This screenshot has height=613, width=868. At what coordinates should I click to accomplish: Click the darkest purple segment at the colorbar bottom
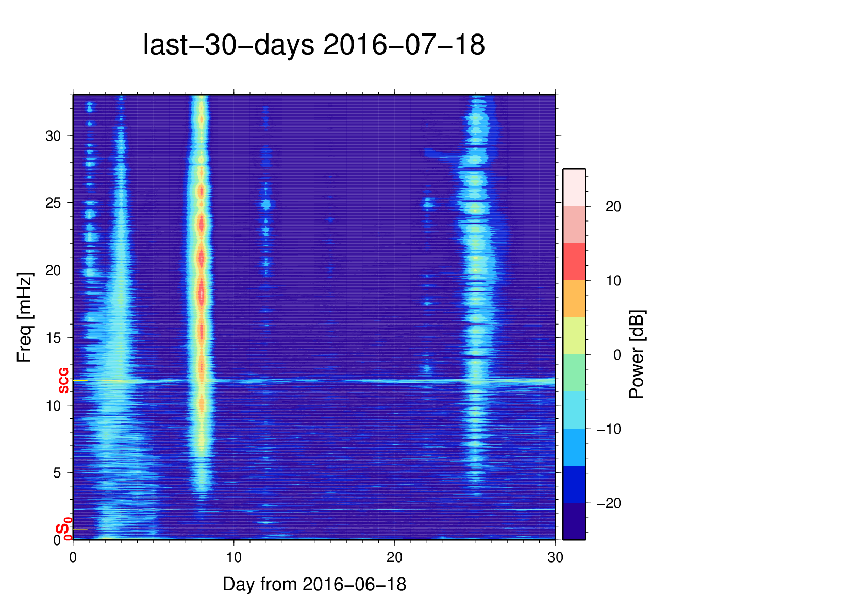574,521
